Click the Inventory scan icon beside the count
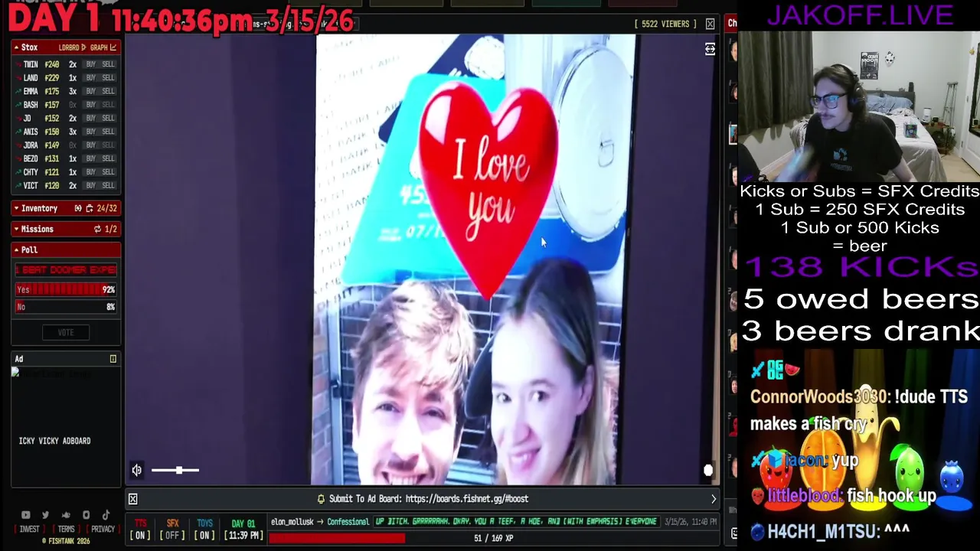This screenshot has height=551, width=980. point(77,208)
